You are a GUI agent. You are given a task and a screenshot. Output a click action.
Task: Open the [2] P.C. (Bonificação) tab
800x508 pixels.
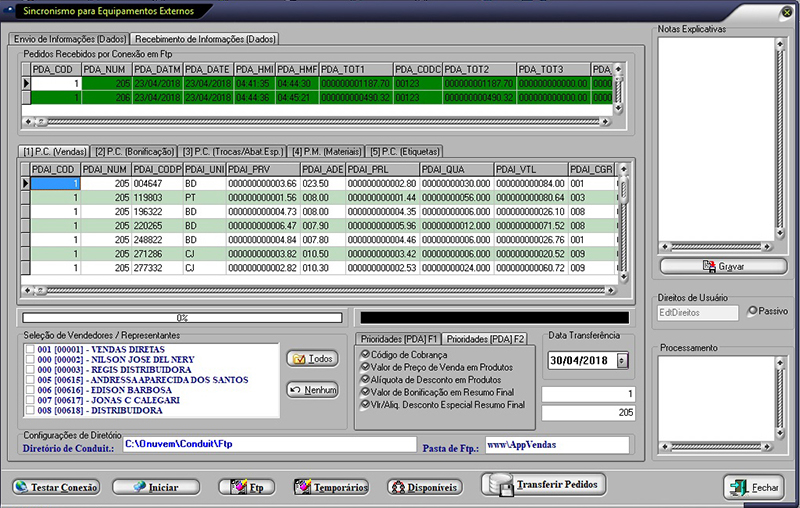(x=134, y=150)
